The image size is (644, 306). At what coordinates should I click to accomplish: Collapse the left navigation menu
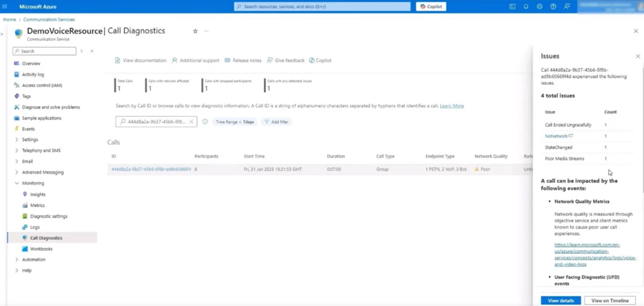point(92,51)
